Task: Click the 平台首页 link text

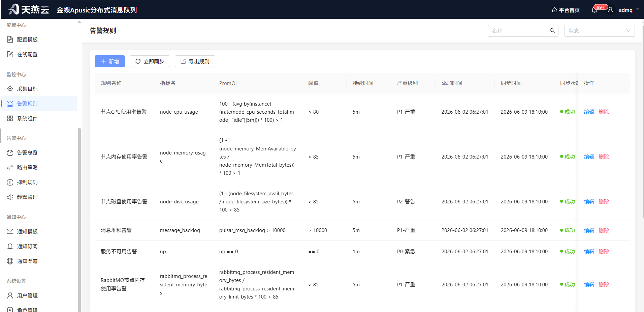Action: pos(569,10)
